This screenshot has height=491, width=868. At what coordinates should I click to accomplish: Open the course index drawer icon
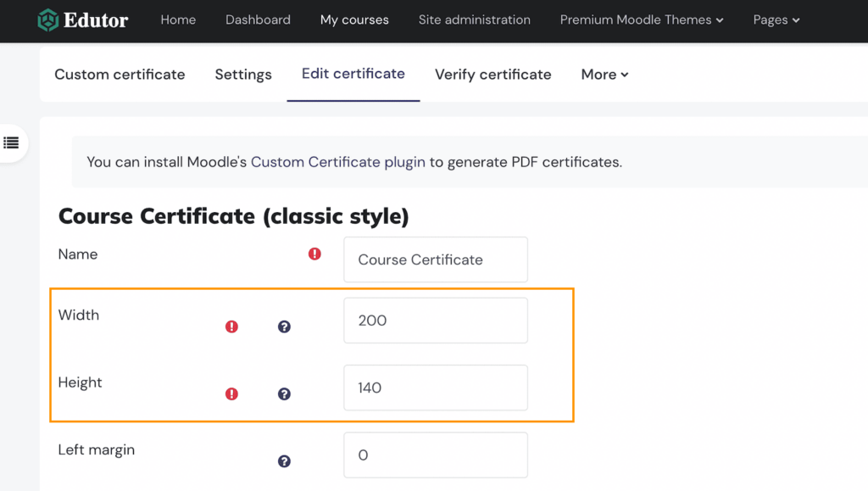click(12, 143)
